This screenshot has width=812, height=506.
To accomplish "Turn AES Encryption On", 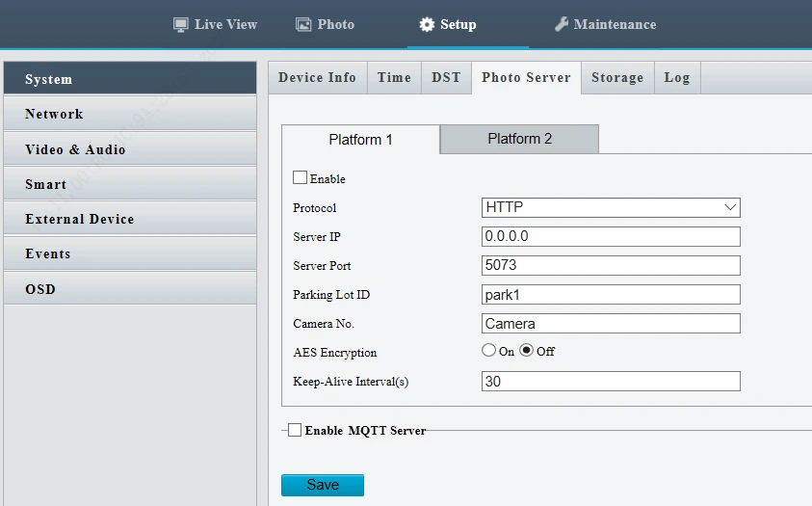I will [489, 351].
